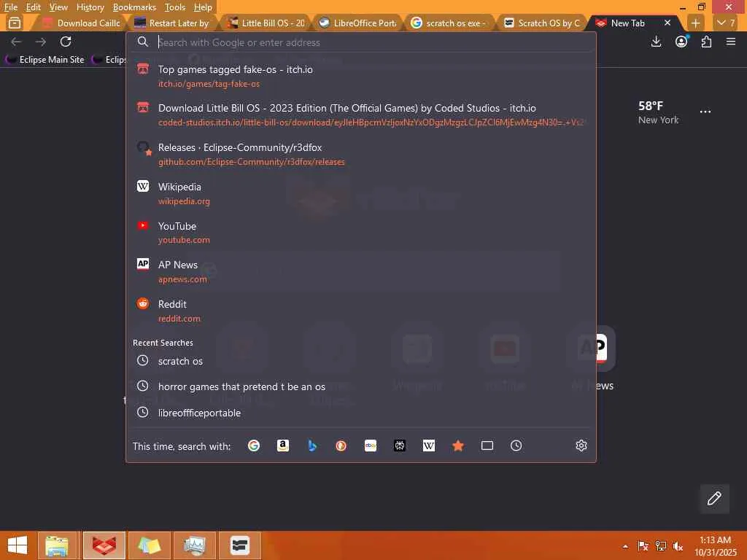The height and width of the screenshot is (560, 747).
Task: Toggle muted volume icon in system tray
Action: tap(678, 545)
